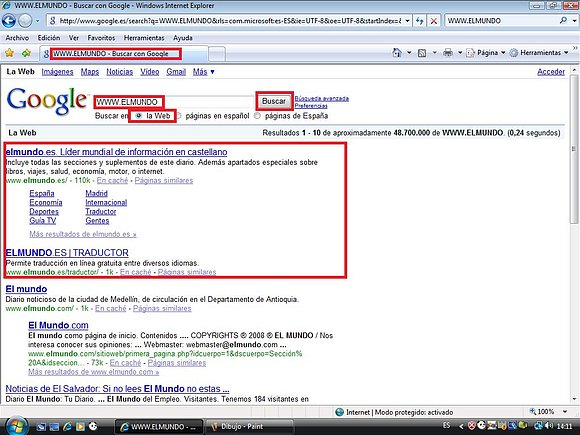
Task: Select 'páginas en español' radio button
Action: point(178,116)
